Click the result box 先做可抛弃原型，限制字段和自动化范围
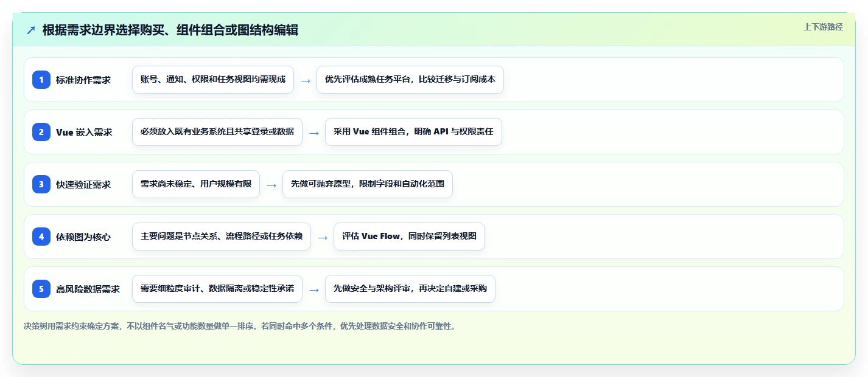 point(368,184)
